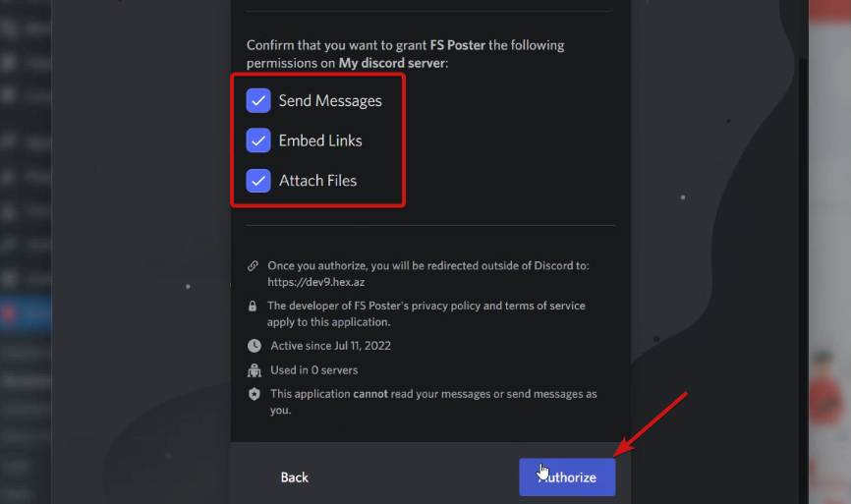Click the https://dev9.hex.az redirect URL
The width and height of the screenshot is (851, 504).
315,282
